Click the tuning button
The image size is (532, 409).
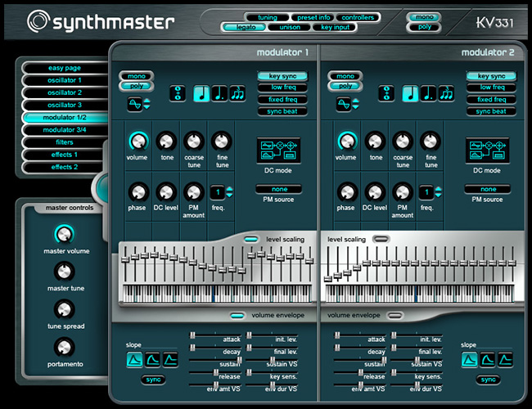pos(268,17)
